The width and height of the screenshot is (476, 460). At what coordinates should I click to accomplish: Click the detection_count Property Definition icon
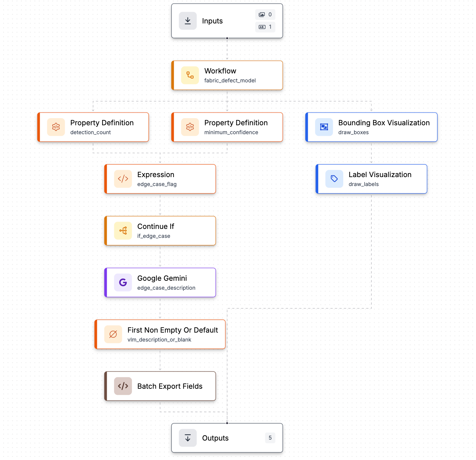(x=56, y=127)
